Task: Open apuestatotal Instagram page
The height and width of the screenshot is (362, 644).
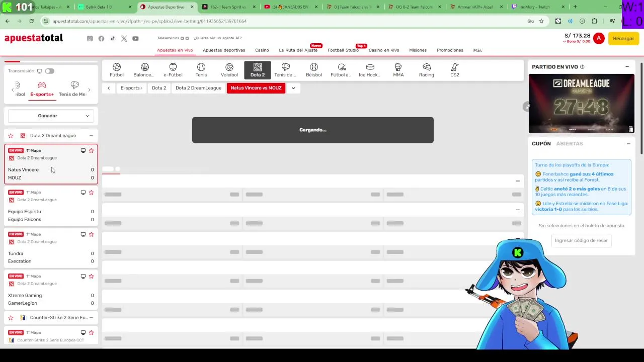Action: click(x=90, y=39)
